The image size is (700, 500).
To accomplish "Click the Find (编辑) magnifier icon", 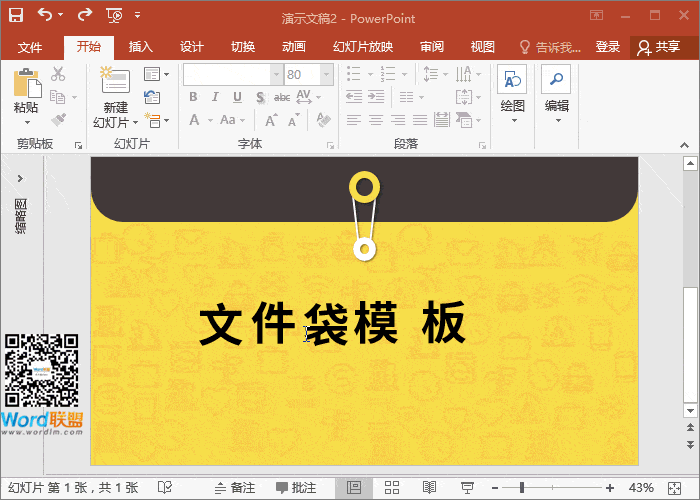I will pos(556,81).
